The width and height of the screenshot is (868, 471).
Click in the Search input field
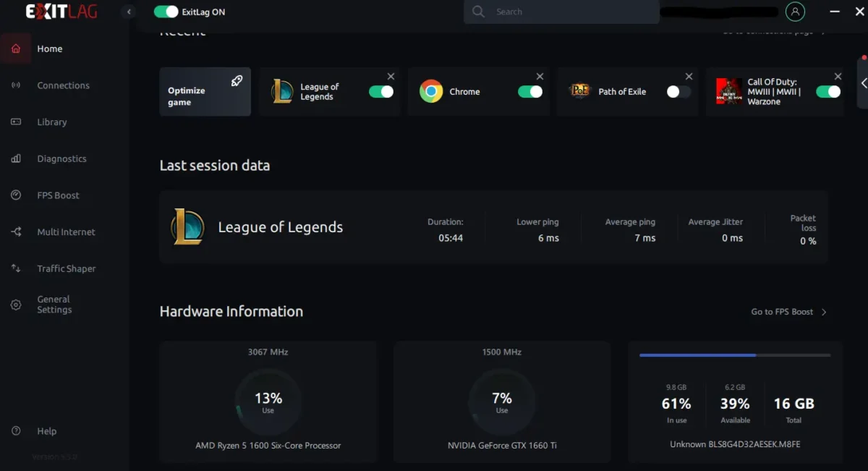tap(561, 12)
